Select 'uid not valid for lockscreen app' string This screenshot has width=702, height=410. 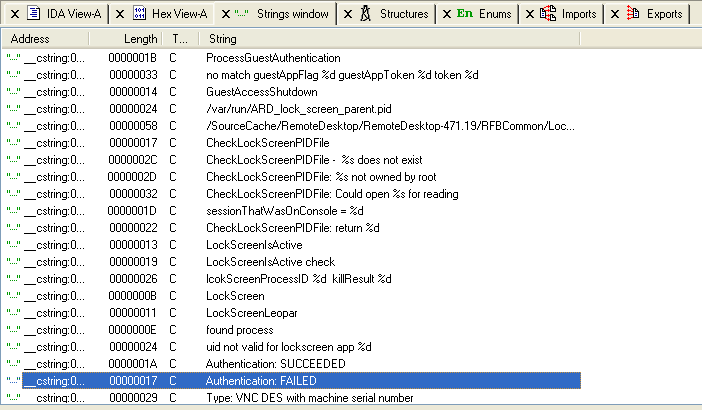[x=289, y=347]
